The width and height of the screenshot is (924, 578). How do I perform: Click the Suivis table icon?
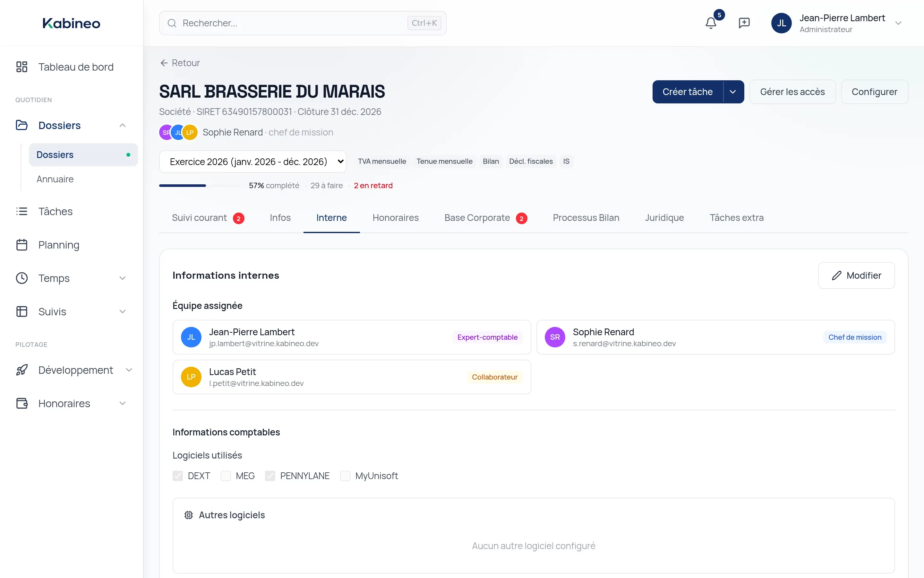coord(22,311)
